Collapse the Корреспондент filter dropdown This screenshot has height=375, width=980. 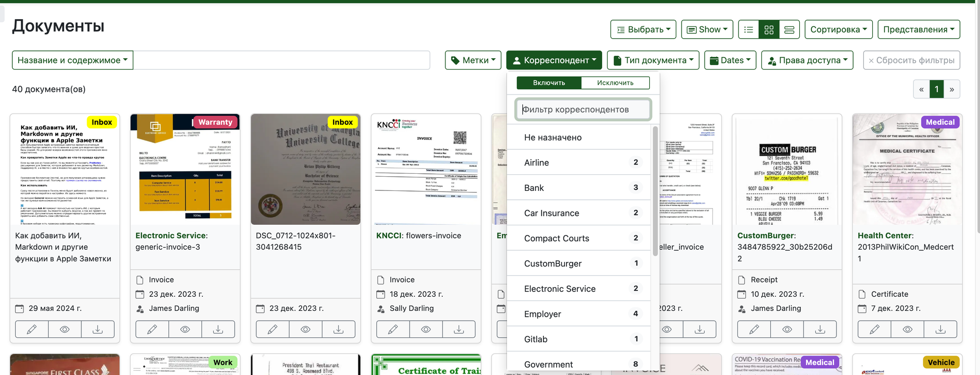(x=554, y=60)
